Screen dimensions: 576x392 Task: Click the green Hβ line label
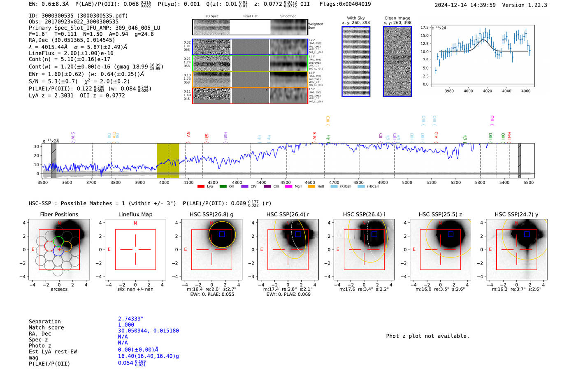pos(465,138)
